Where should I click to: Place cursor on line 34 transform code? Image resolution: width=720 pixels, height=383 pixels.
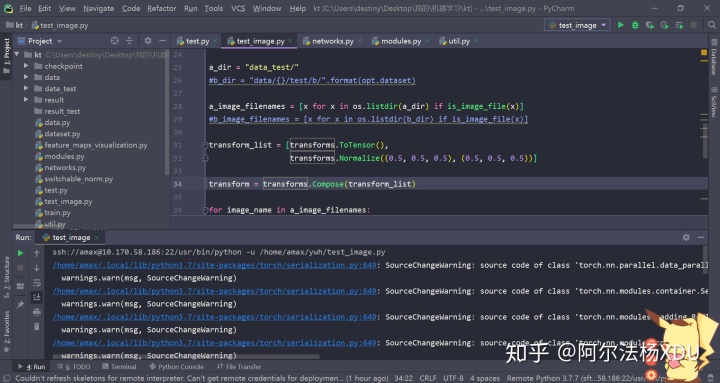click(312, 184)
